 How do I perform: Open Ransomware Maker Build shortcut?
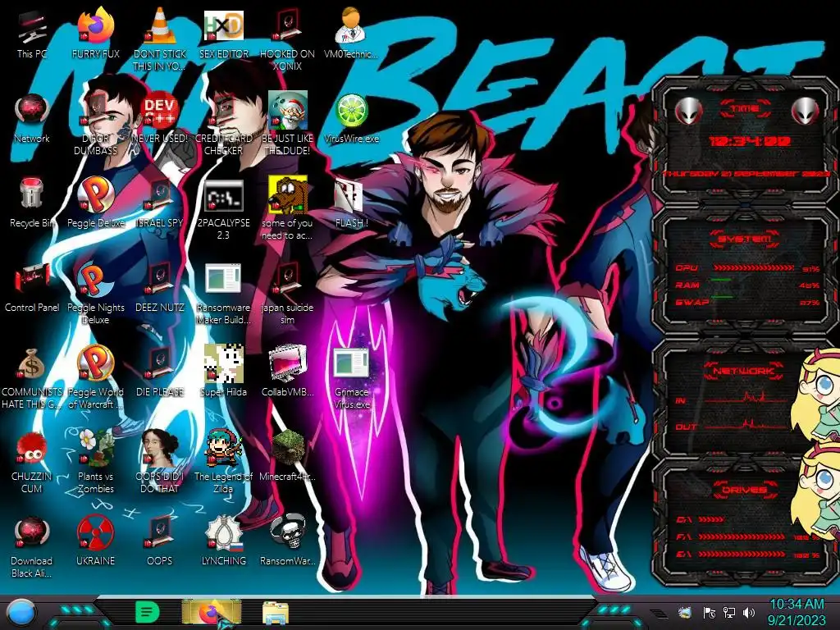223,294
